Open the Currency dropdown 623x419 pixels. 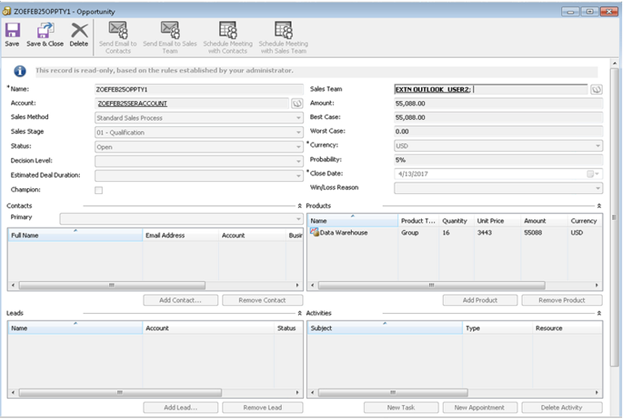point(597,145)
